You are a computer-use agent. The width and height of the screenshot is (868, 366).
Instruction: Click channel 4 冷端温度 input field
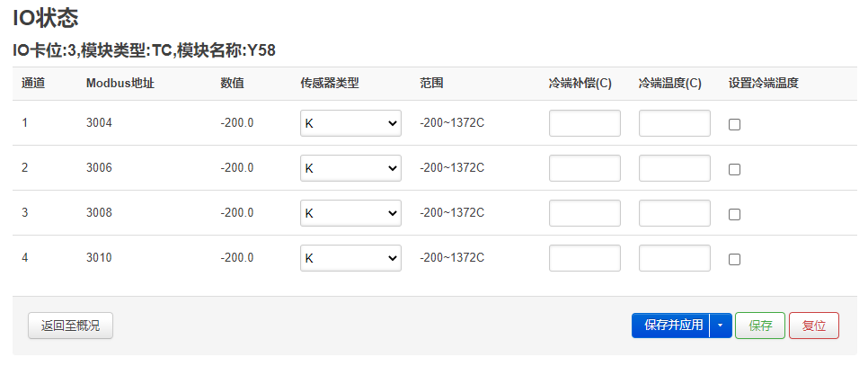[674, 258]
